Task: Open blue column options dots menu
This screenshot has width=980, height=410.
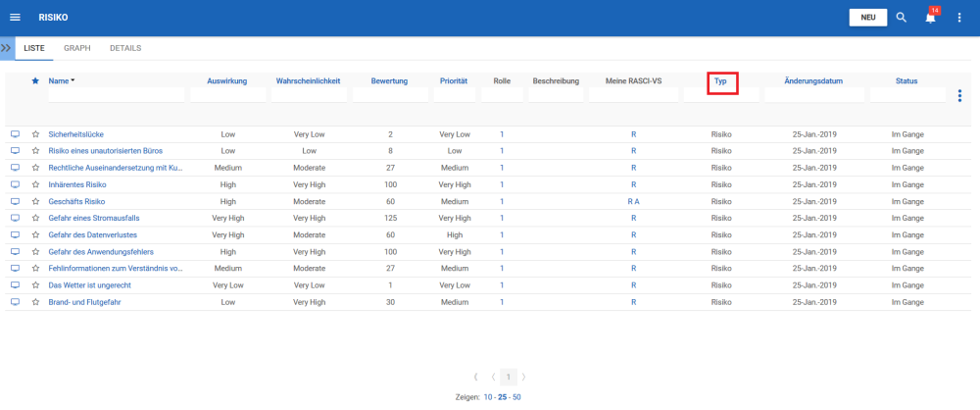Action: click(960, 96)
